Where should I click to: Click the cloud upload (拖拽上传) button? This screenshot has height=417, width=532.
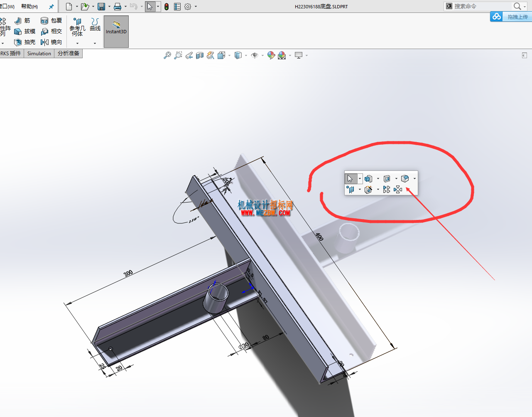pos(511,17)
